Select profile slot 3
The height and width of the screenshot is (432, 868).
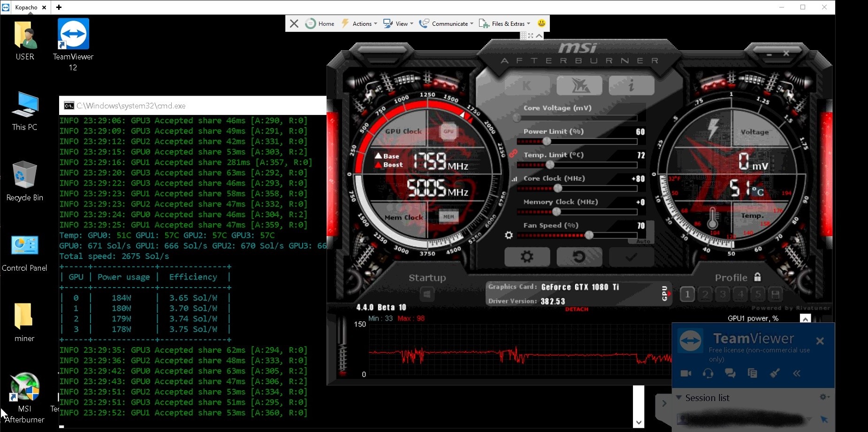coord(723,294)
